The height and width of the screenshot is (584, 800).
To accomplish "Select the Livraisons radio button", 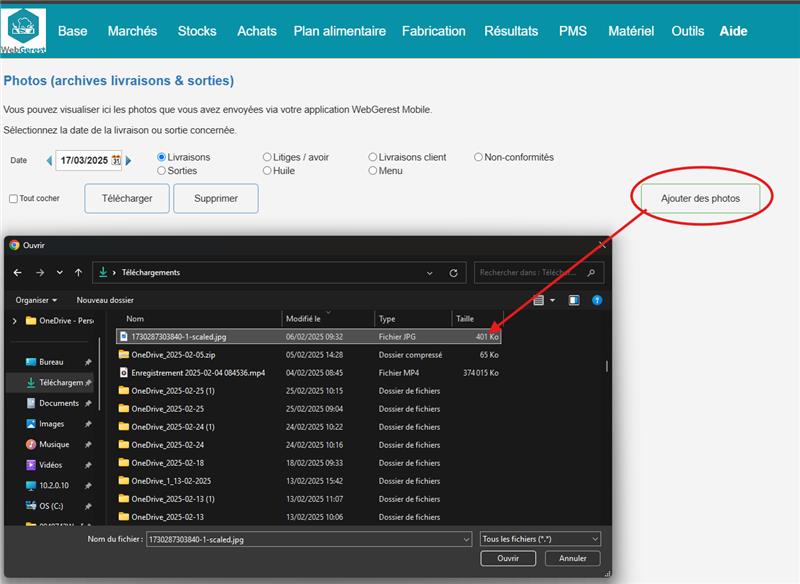I will pyautogui.click(x=161, y=157).
